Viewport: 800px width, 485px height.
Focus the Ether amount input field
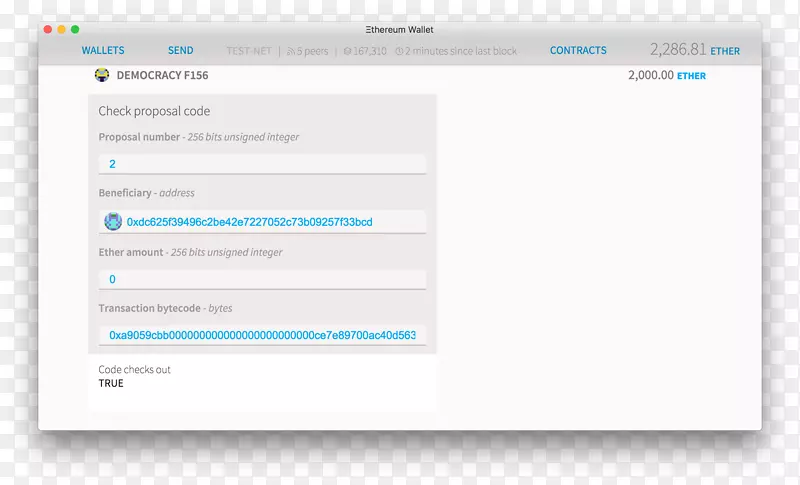pyautogui.click(x=262, y=279)
